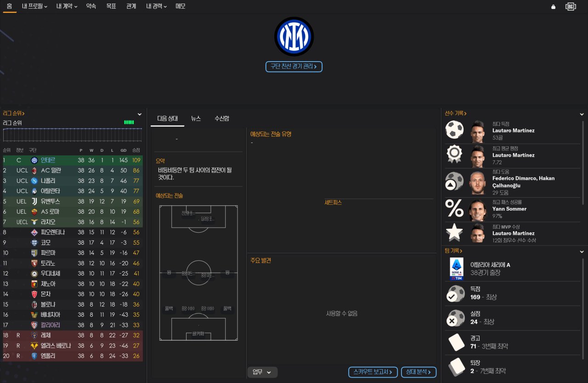Switch to the 수신함 tab

[x=221, y=118]
